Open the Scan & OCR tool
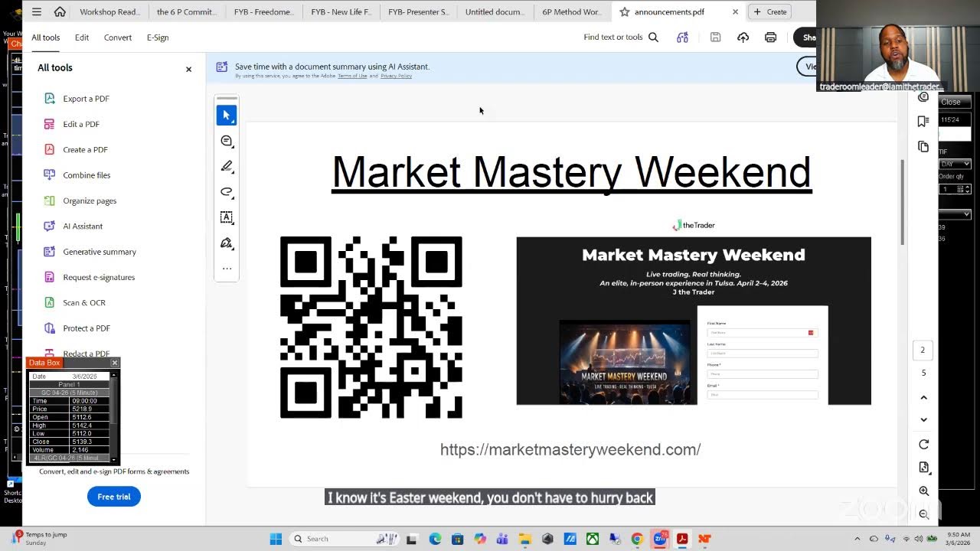This screenshot has height=551, width=980. pos(84,303)
